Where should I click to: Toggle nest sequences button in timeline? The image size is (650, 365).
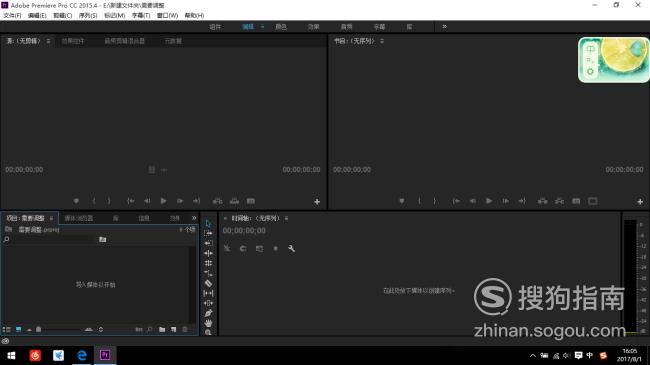(x=227, y=248)
